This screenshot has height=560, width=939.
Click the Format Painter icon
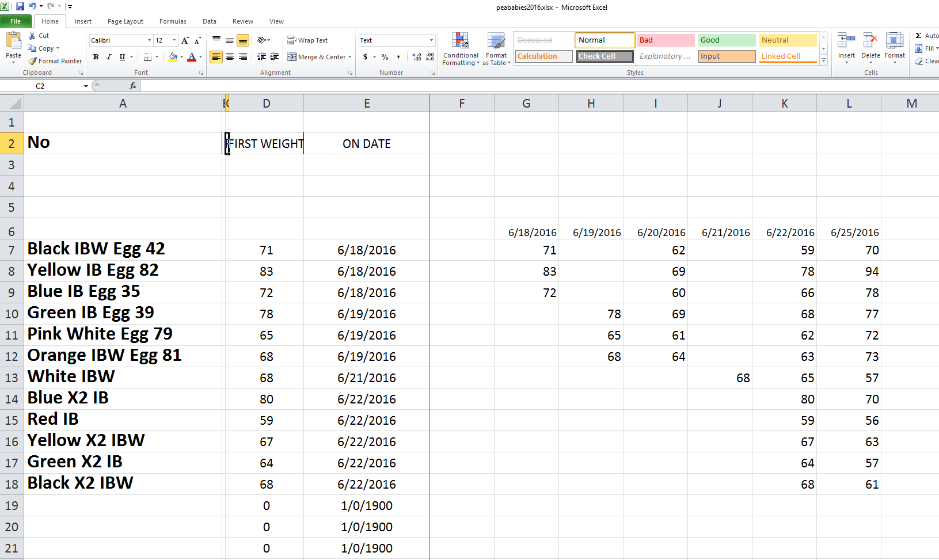[x=33, y=61]
